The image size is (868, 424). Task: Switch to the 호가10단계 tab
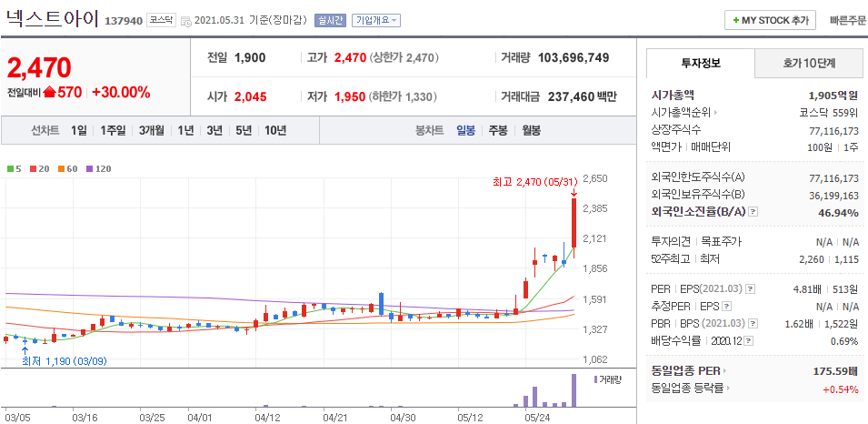coord(809,63)
